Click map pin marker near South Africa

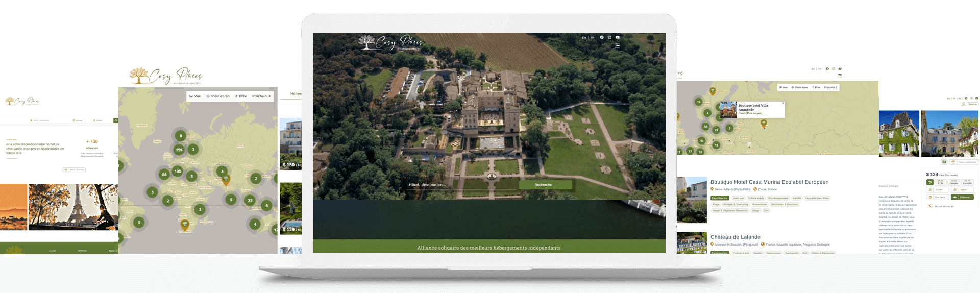(x=185, y=224)
